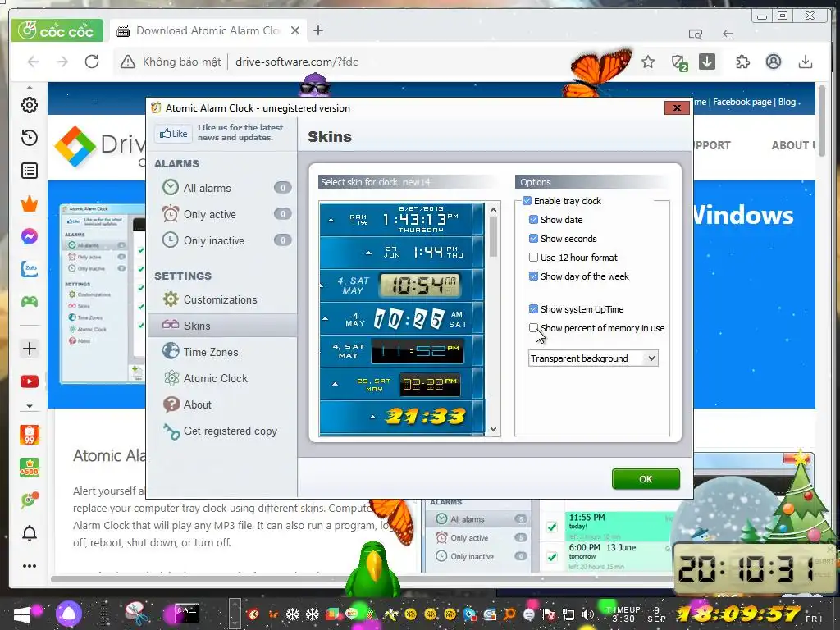Enable Use 12 hour format
Image resolution: width=840 pixels, height=630 pixels.
[x=533, y=257]
